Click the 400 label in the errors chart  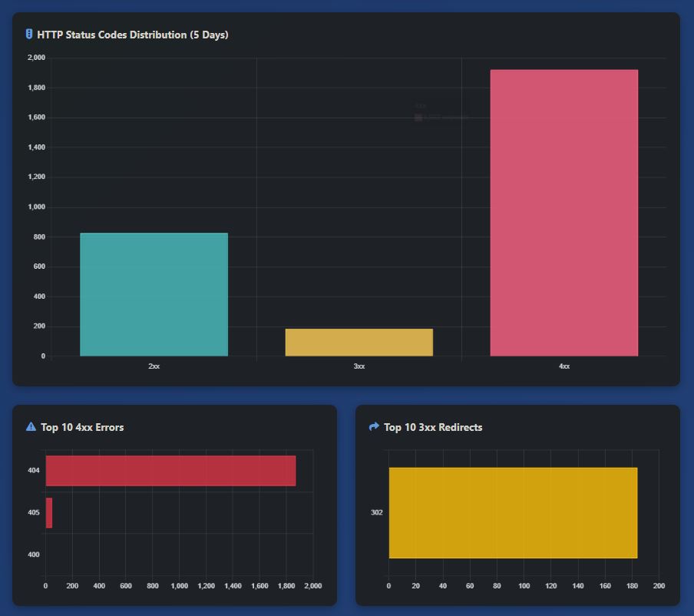33,555
